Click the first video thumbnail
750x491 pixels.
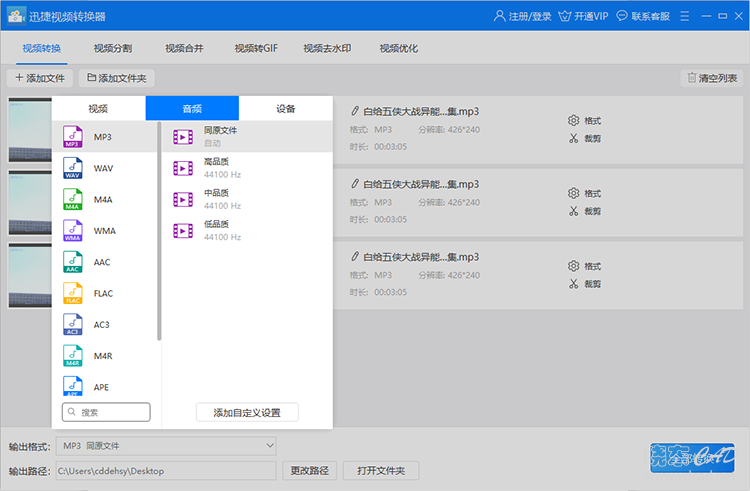click(30, 130)
